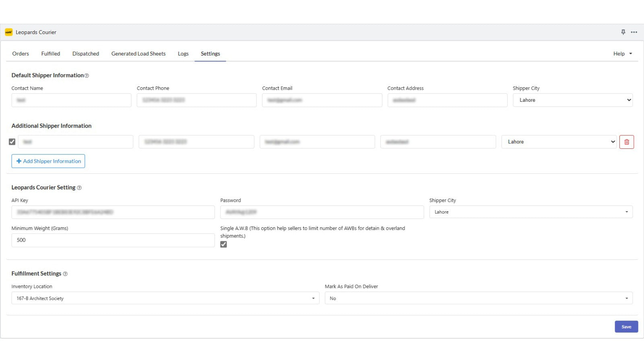Open the Dispatched tab
This screenshot has width=644, height=362.
pyautogui.click(x=86, y=54)
